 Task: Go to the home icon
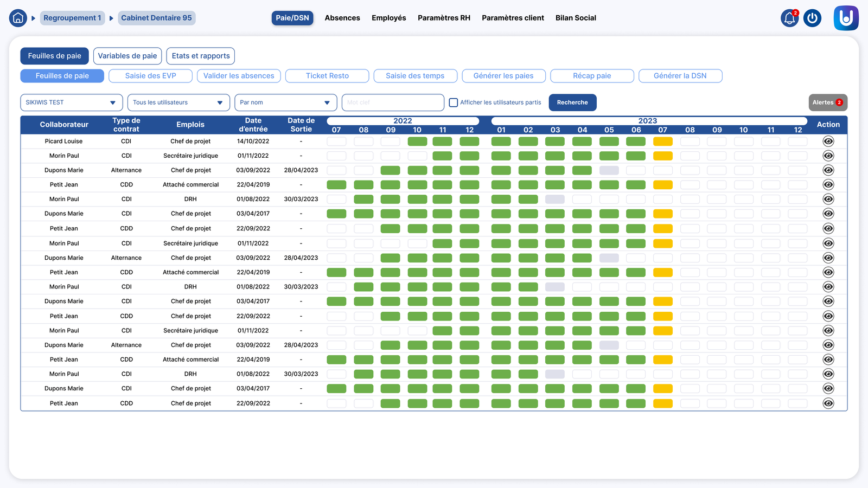tap(18, 18)
